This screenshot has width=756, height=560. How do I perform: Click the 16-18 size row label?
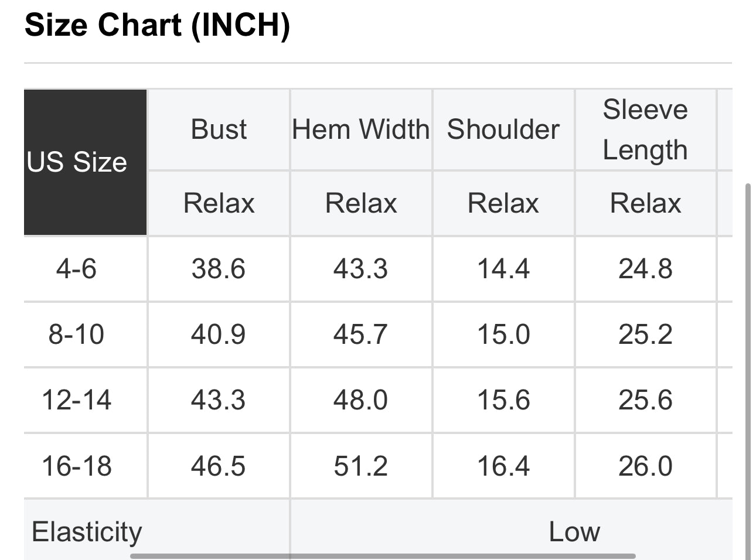pyautogui.click(x=77, y=466)
